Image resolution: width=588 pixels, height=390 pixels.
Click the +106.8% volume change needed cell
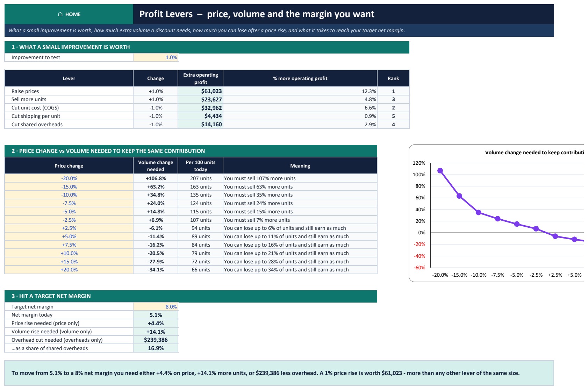point(156,178)
